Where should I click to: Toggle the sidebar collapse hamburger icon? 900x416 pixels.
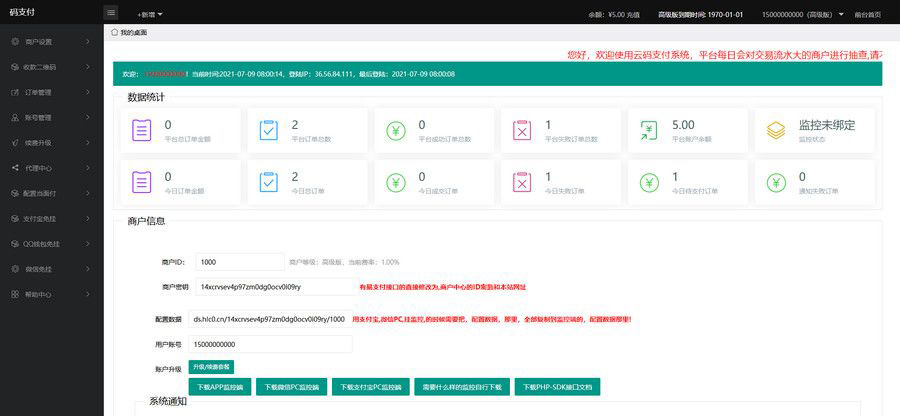[111, 13]
